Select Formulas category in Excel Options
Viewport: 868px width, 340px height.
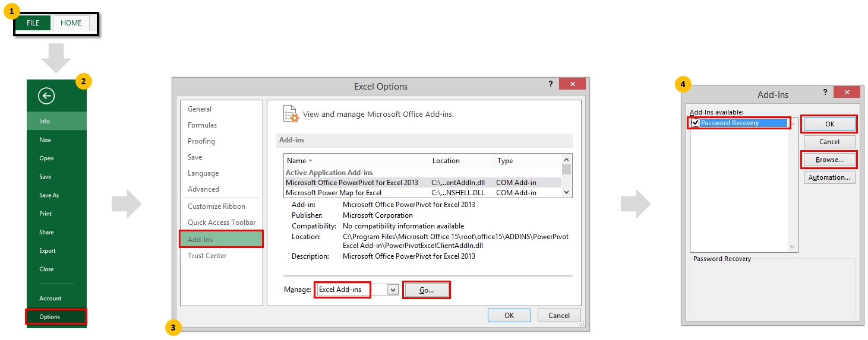pos(221,125)
